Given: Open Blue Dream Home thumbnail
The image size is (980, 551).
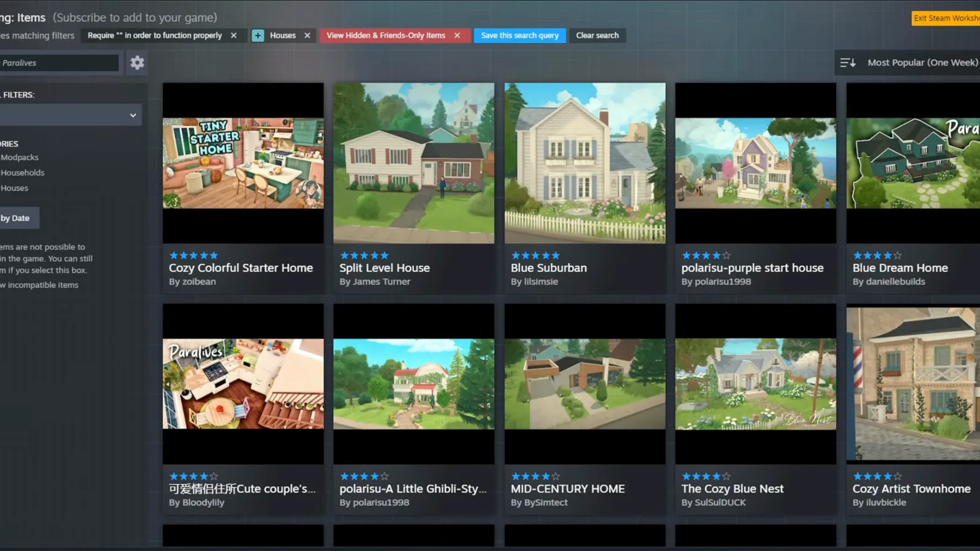Looking at the screenshot, I should tap(913, 163).
